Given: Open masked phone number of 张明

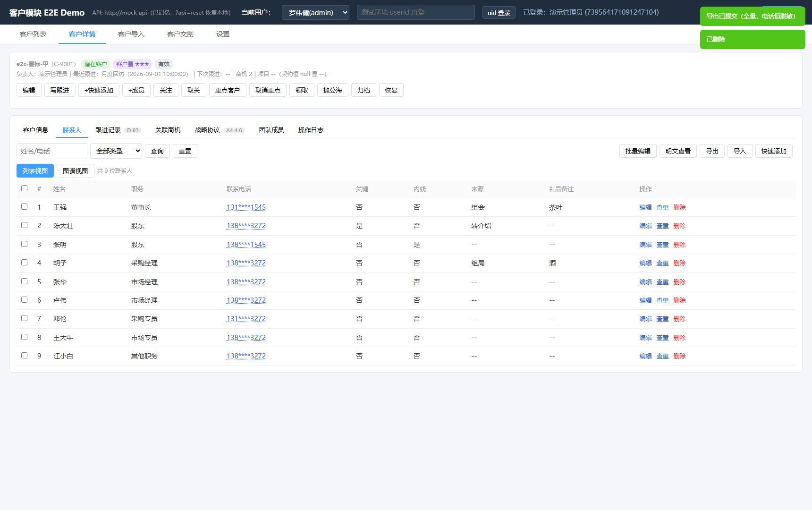Looking at the screenshot, I should coord(246,245).
